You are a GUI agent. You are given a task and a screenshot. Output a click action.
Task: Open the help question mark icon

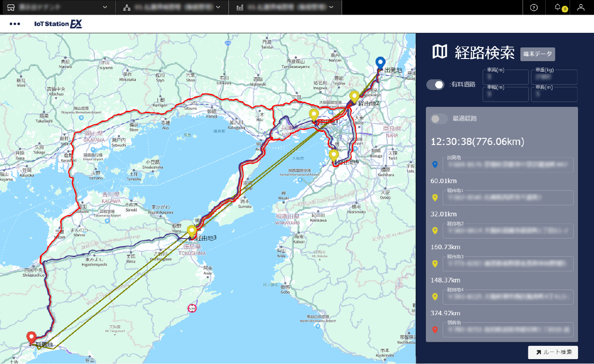point(534,7)
